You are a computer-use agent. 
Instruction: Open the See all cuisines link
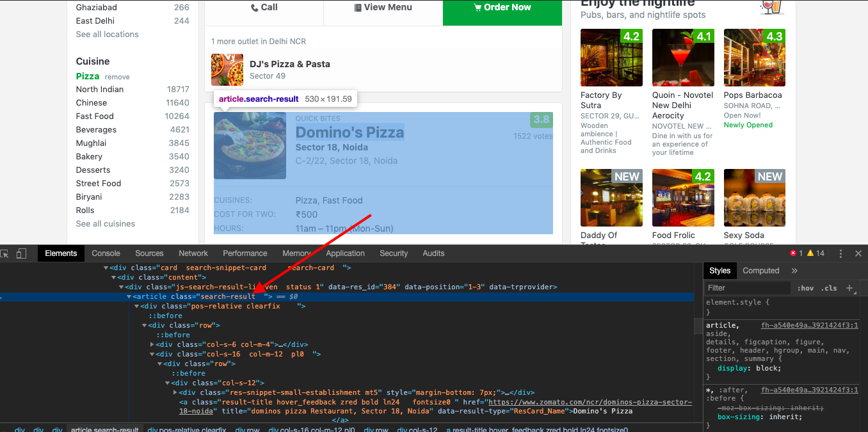click(x=106, y=224)
